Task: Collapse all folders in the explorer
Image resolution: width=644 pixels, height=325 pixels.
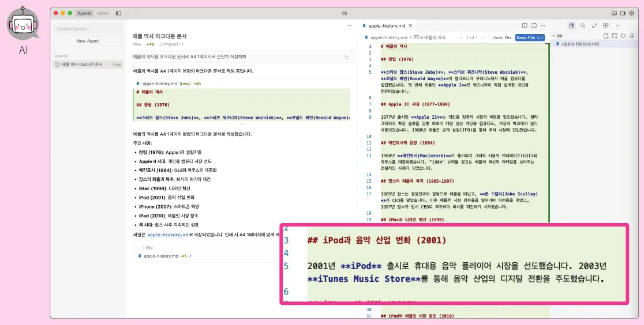Action: pyautogui.click(x=631, y=36)
